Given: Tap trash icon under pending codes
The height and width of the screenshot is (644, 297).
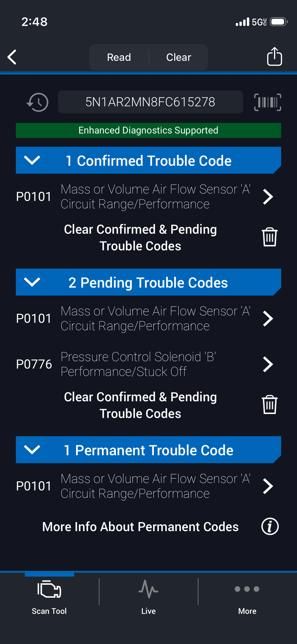Looking at the screenshot, I should [x=269, y=405].
